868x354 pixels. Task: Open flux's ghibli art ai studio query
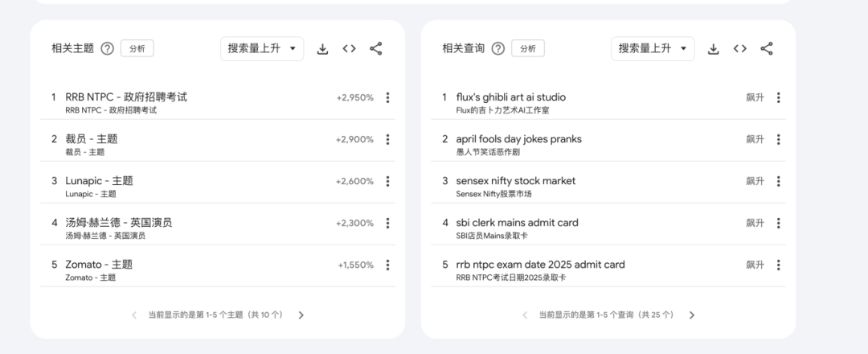click(x=510, y=97)
